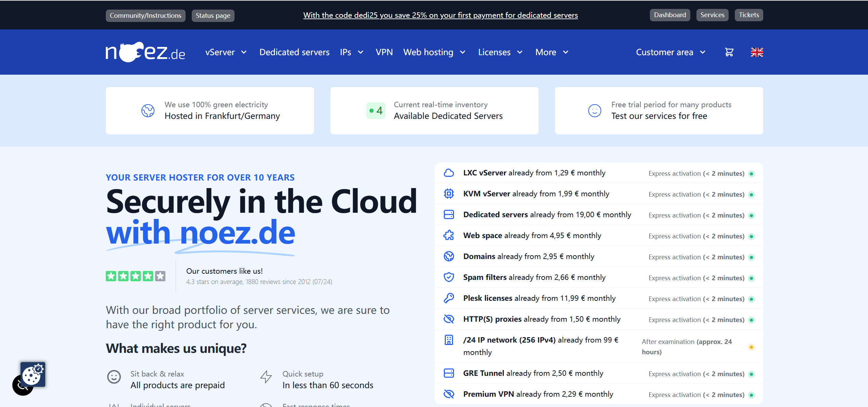
Task: Expand the More dropdown menu
Action: pos(552,52)
